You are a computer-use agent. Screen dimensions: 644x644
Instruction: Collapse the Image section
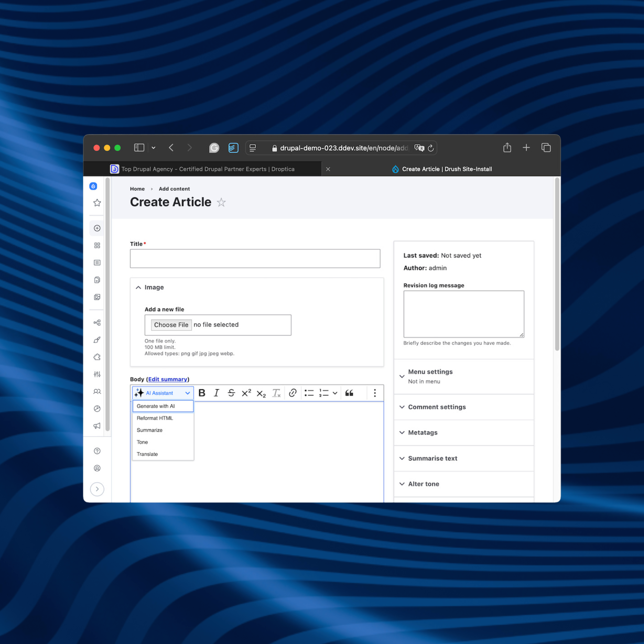(x=138, y=287)
